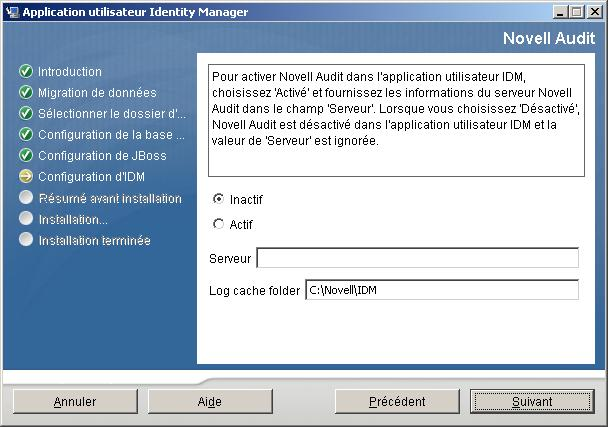Click the Installation terminée step circle icon

pyautogui.click(x=26, y=239)
